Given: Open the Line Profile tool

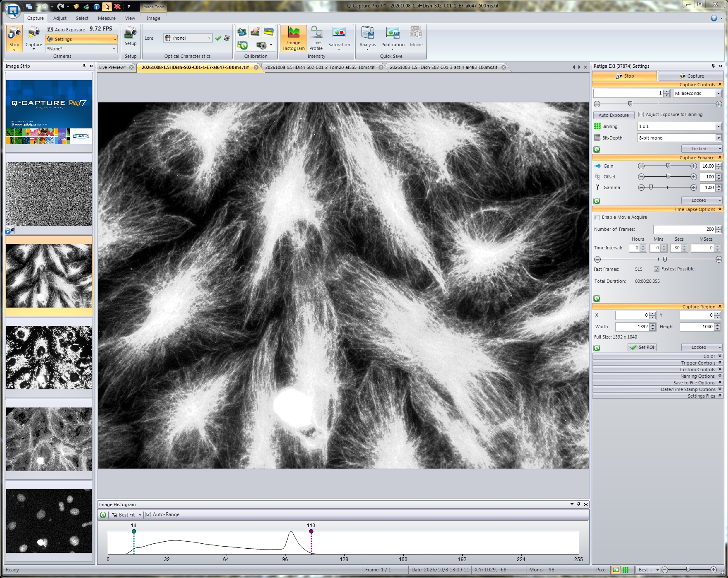Looking at the screenshot, I should click(316, 39).
